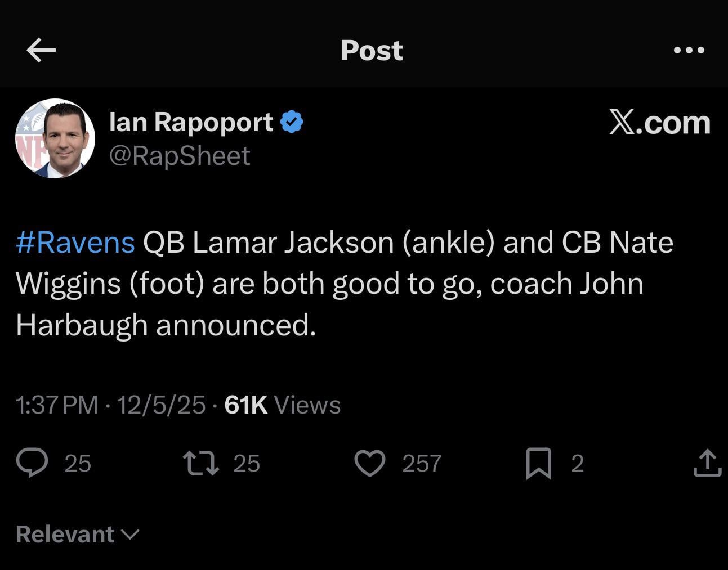This screenshot has height=570, width=728.
Task: Repost this post with the arrows icon
Action: (201, 463)
